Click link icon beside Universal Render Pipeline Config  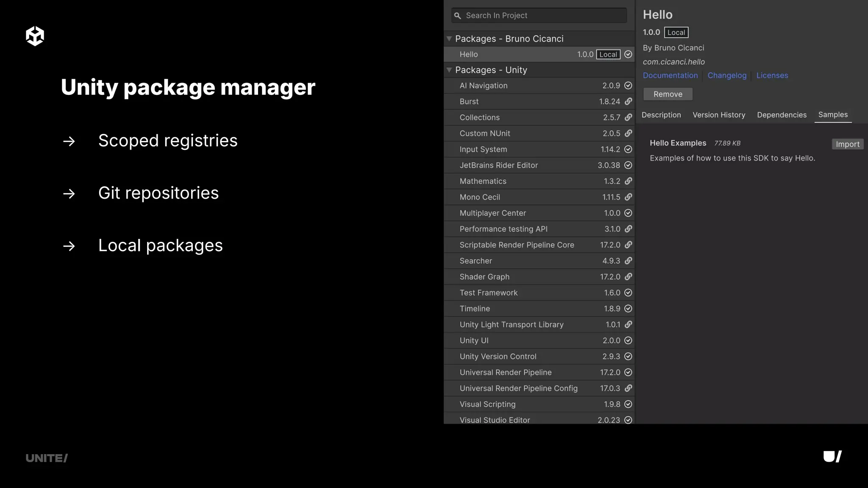tap(628, 388)
